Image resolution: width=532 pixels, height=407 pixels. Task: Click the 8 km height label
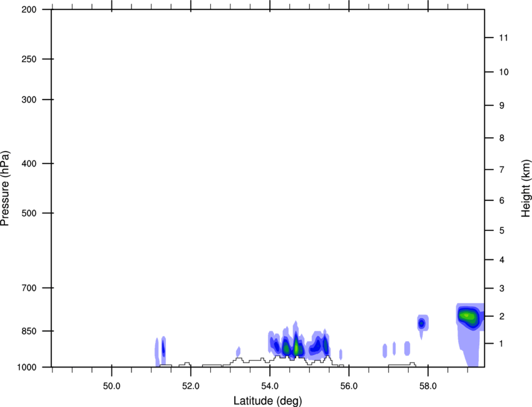click(x=502, y=138)
